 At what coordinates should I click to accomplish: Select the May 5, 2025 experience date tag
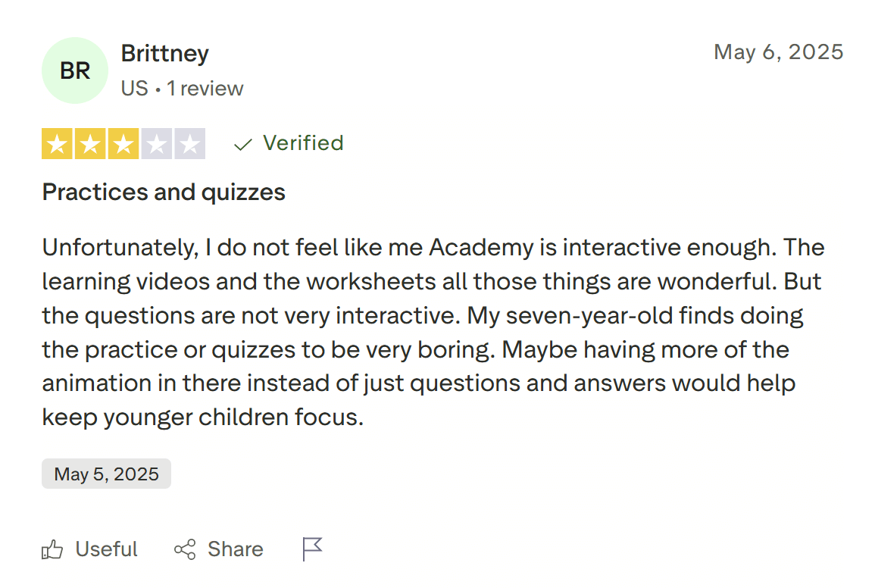click(x=106, y=474)
